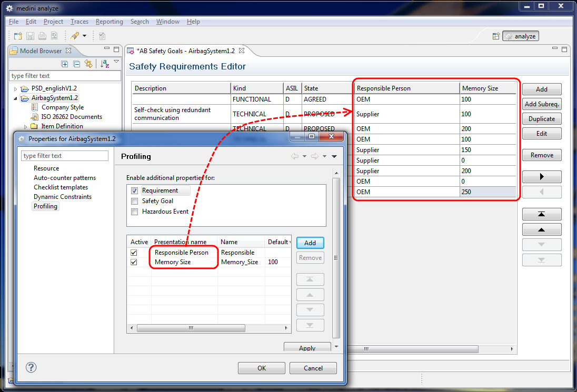
Task: Toggle Link with Editor in Model Browser
Action: [x=88, y=64]
